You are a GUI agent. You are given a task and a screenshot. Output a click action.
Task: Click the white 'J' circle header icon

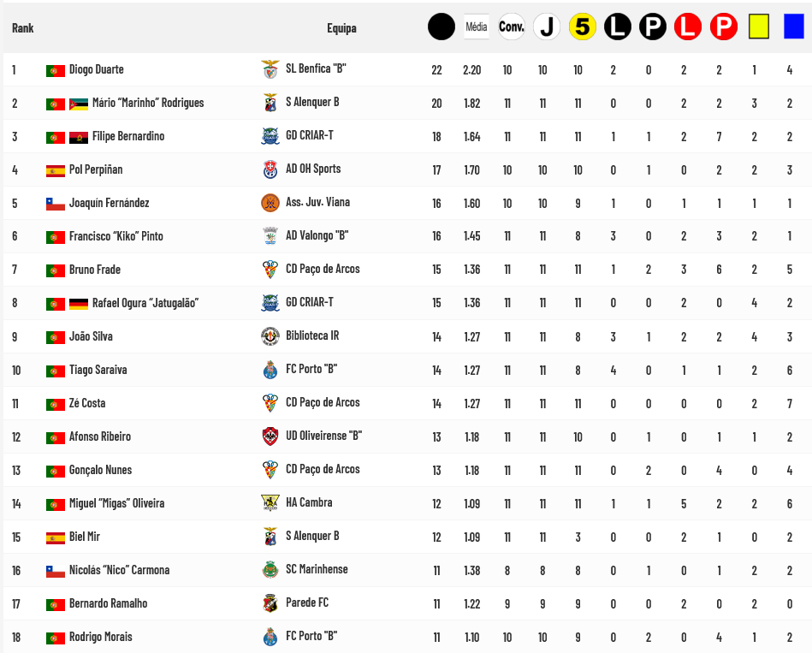tap(546, 27)
